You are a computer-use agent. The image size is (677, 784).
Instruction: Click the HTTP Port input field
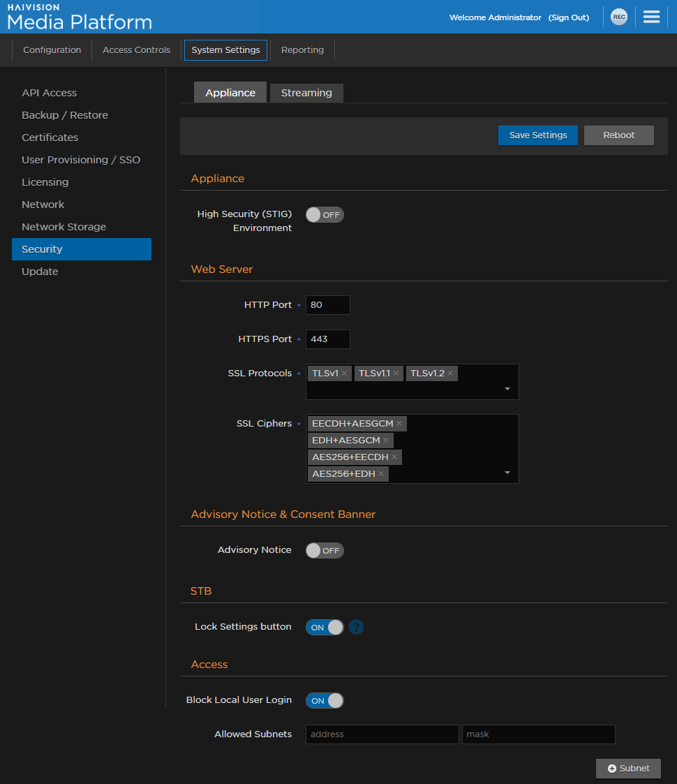pos(327,305)
